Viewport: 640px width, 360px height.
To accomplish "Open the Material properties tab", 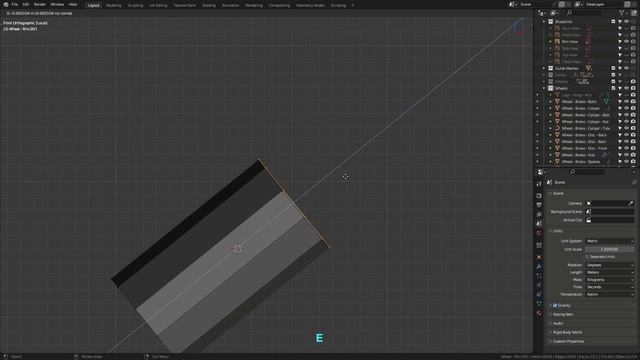I will tap(539, 313).
